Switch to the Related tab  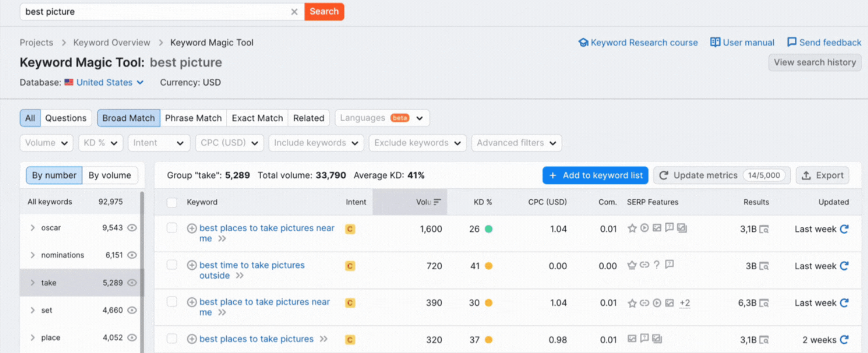[309, 118]
